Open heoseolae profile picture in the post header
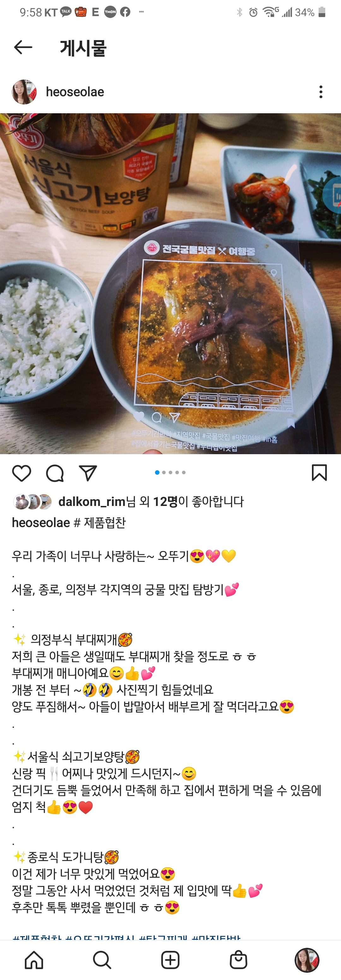This screenshot has height=980, width=341. (24, 92)
